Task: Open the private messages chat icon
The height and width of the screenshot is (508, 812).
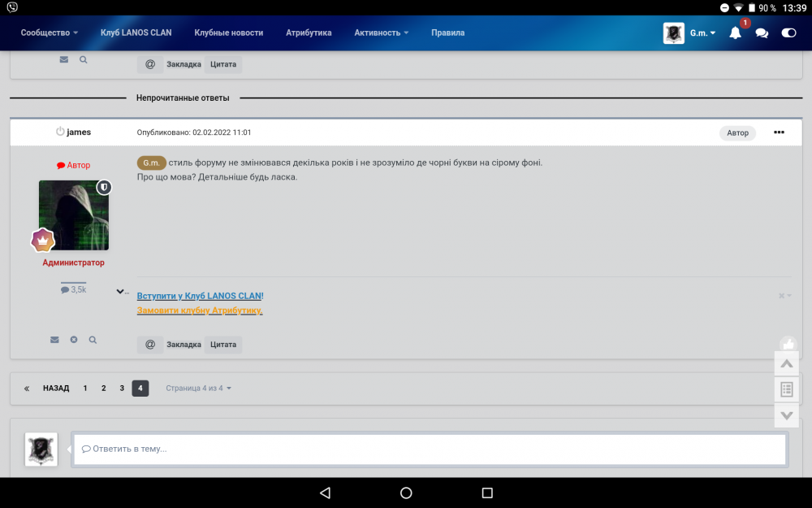Action: pyautogui.click(x=761, y=33)
